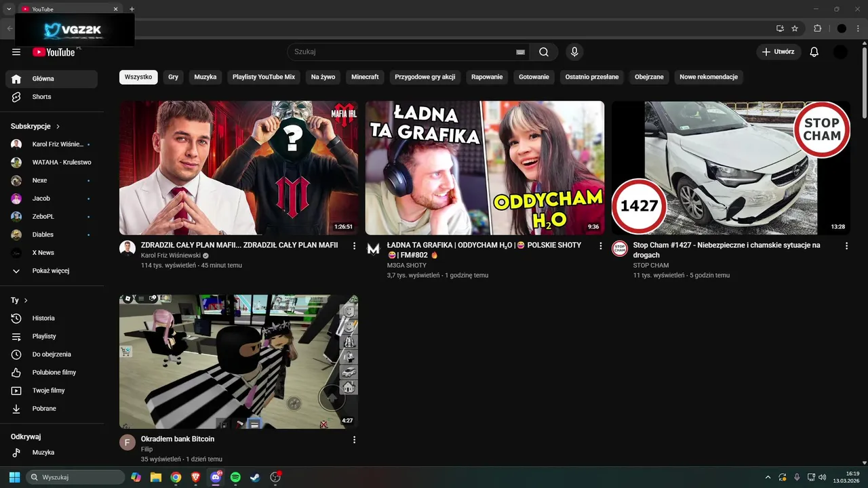Select Przygodowe gry akcji chip
Viewport: 868px width, 488px height.
click(x=425, y=77)
